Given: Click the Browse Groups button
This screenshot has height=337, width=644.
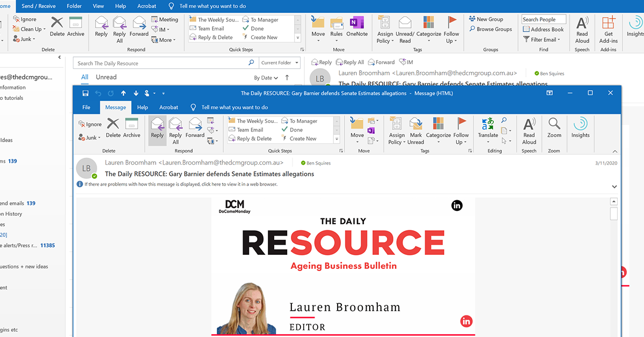Looking at the screenshot, I should (490, 29).
